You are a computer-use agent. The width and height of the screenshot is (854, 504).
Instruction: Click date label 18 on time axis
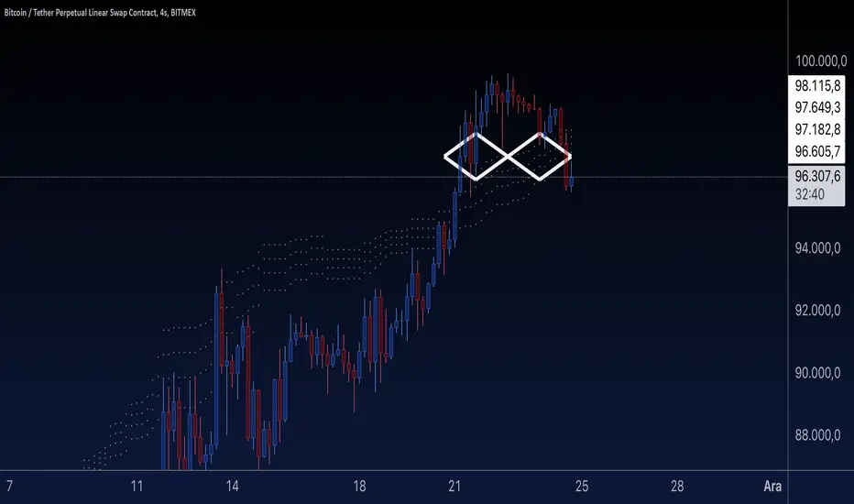[x=359, y=486]
